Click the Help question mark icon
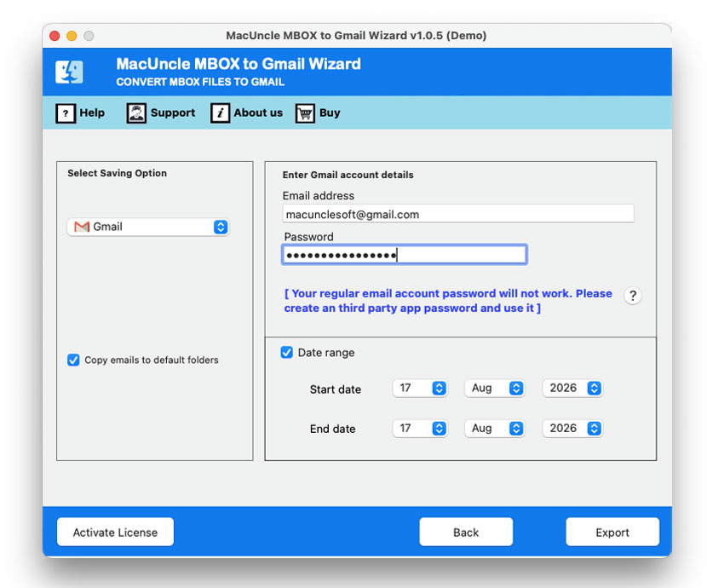 (66, 112)
